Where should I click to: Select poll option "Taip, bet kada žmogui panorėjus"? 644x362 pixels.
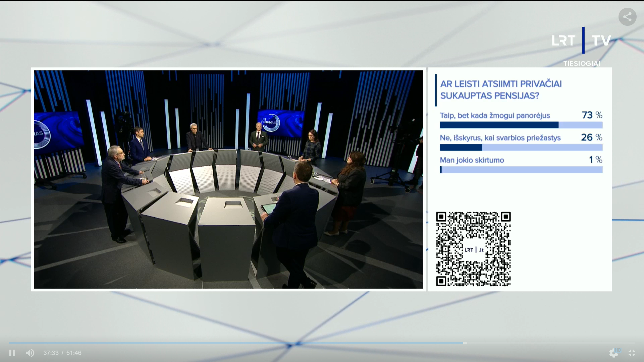coord(495,116)
